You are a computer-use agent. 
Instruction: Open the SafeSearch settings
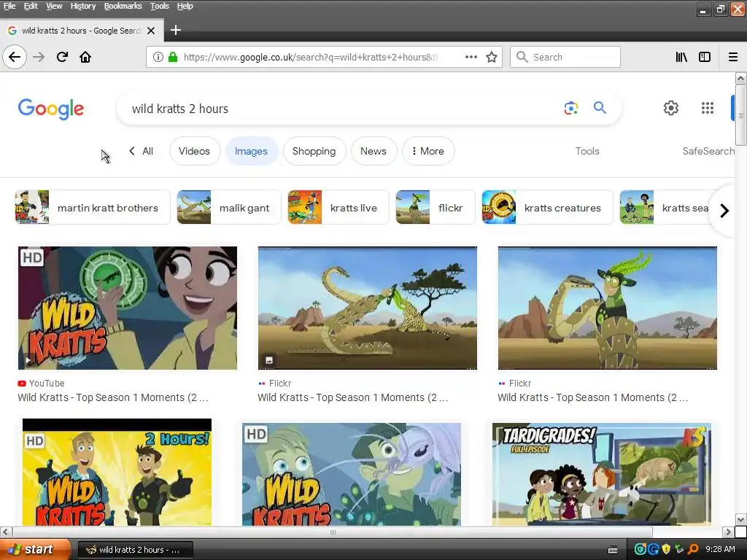point(708,151)
